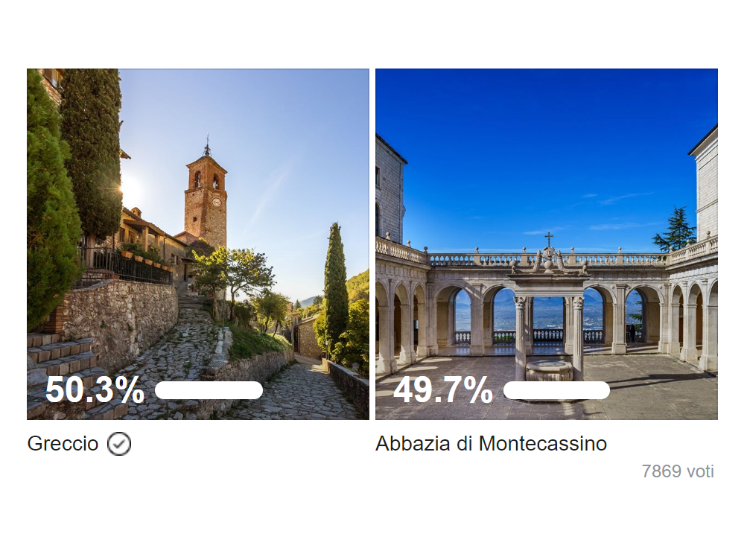Click the 7869 voti vote count
The image size is (747, 560).
pos(678,471)
